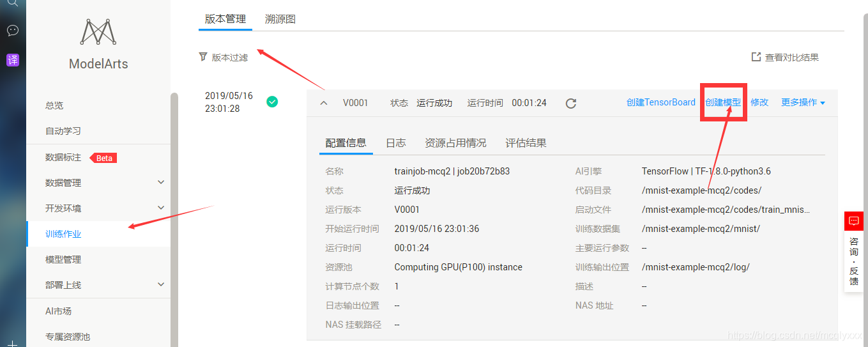Click the search icon in left strip

12,3
